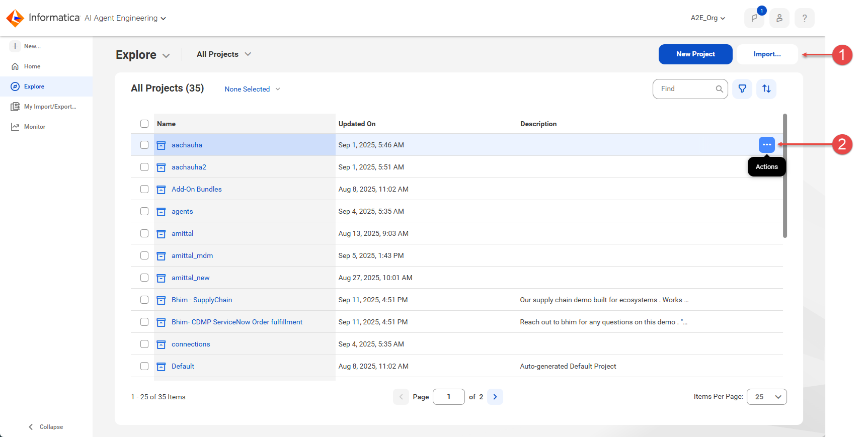
Task: Check the Bhim - SupplyChain row checkbox
Action: pyautogui.click(x=144, y=300)
